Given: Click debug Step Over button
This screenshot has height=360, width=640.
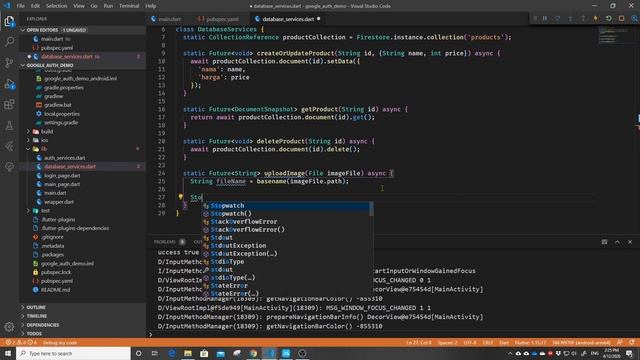Looking at the screenshot, I should coord(558,19).
